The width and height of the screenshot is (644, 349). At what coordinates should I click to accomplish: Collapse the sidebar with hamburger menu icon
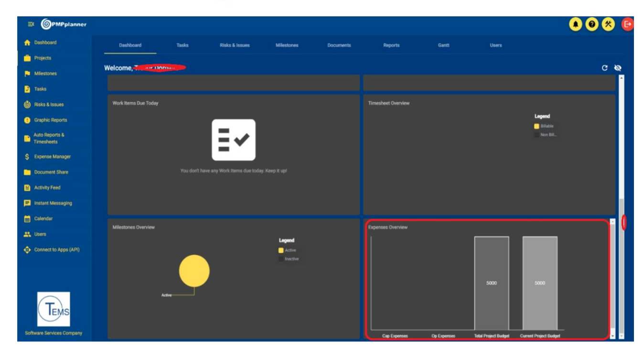click(31, 24)
